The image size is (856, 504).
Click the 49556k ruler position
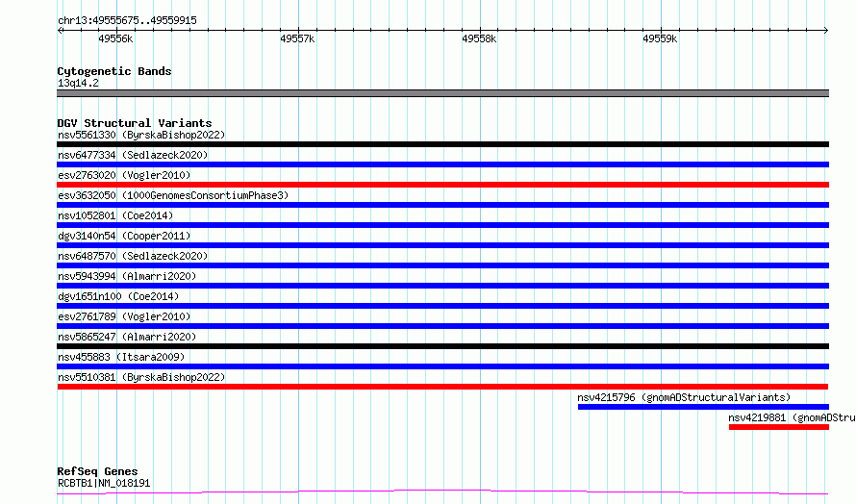115,38
